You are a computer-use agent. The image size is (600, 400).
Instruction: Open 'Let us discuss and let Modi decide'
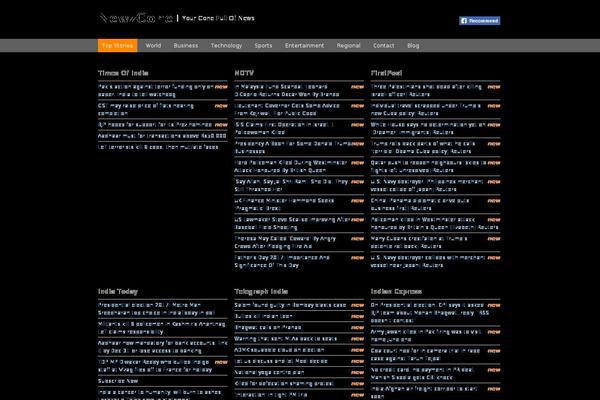tap(281, 361)
